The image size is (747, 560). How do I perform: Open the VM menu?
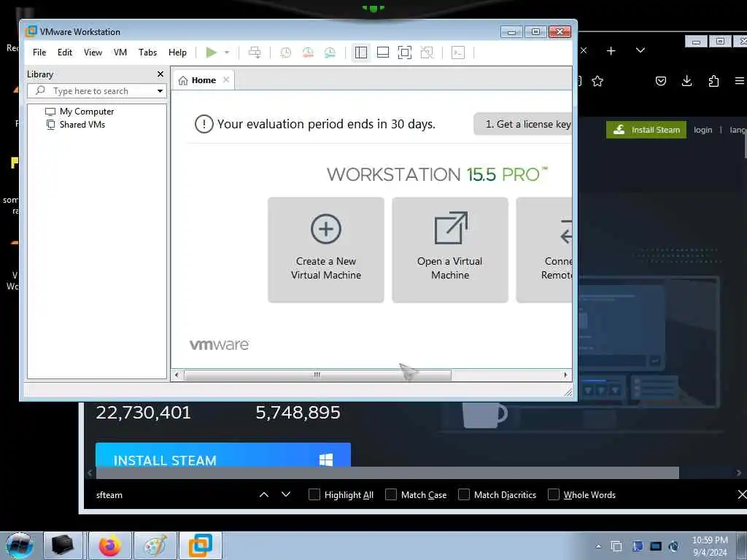point(120,52)
